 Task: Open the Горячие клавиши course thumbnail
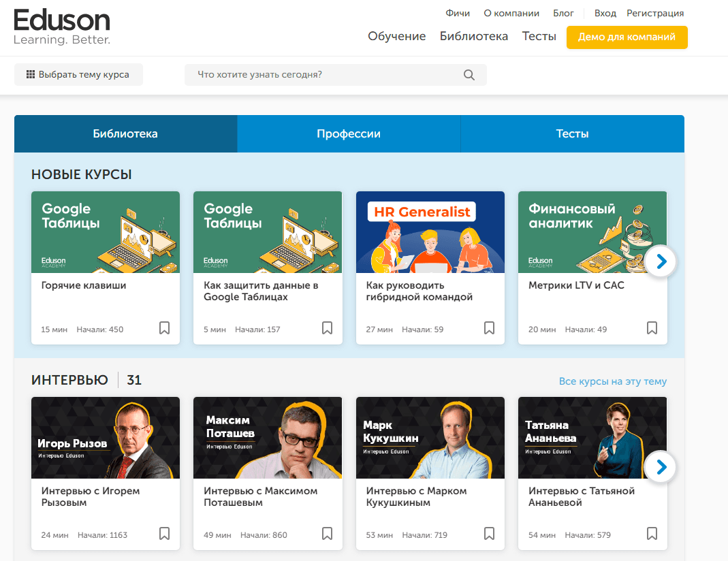pyautogui.click(x=106, y=232)
